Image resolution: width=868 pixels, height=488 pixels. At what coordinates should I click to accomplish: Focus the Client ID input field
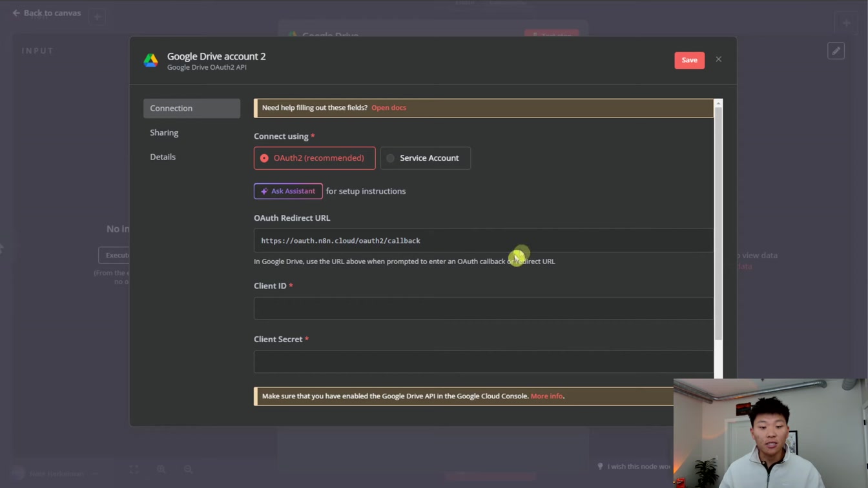click(484, 309)
